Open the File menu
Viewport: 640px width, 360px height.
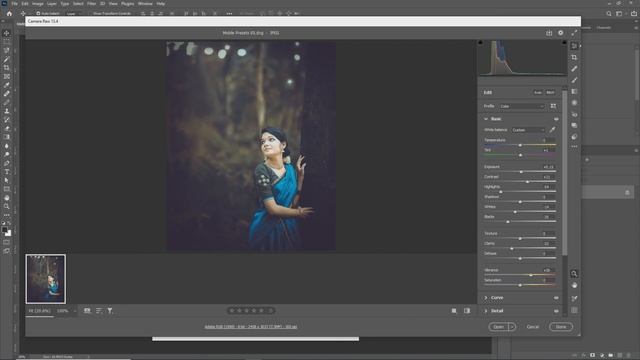click(x=14, y=4)
